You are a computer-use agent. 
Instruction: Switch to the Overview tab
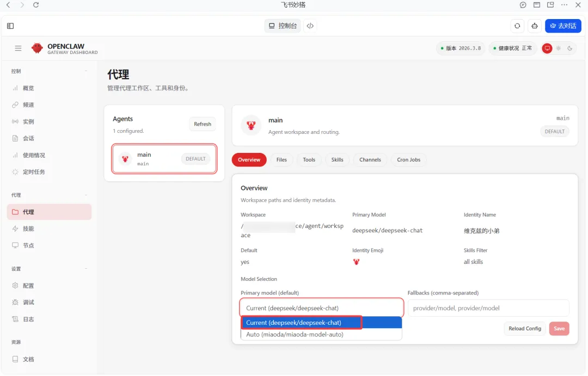coord(249,159)
